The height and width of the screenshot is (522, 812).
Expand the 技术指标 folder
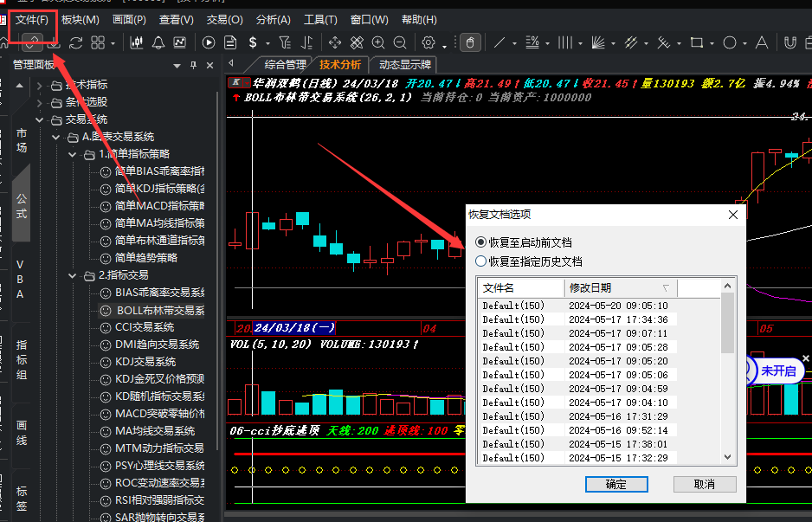39,86
